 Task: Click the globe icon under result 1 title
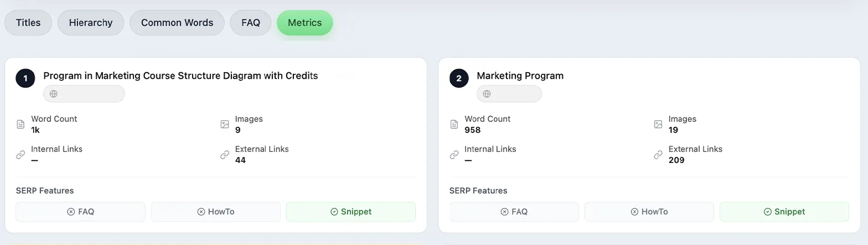[54, 94]
